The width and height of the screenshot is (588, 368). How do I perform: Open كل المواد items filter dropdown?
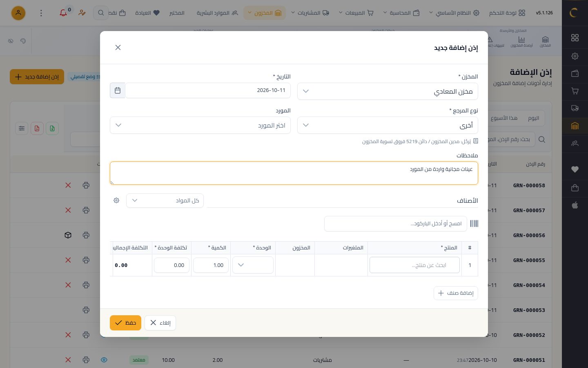point(165,200)
